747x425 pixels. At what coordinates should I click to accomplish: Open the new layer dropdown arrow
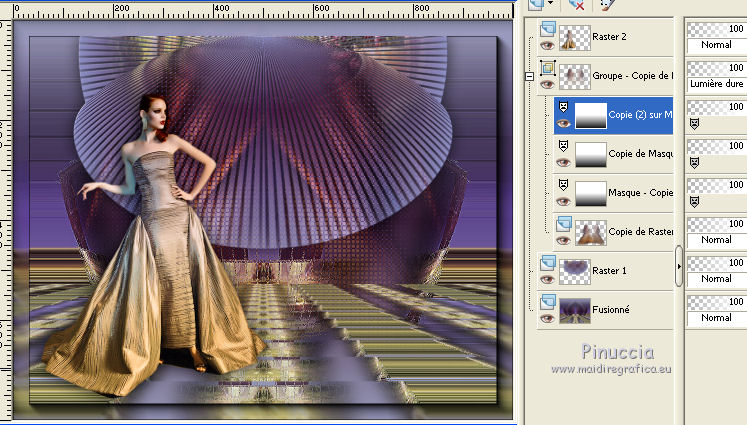point(551,5)
